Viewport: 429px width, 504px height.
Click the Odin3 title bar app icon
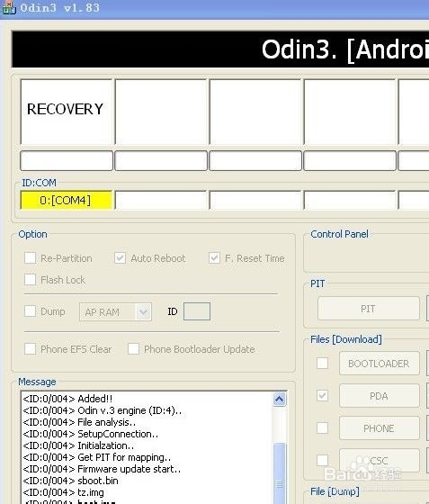8,8
